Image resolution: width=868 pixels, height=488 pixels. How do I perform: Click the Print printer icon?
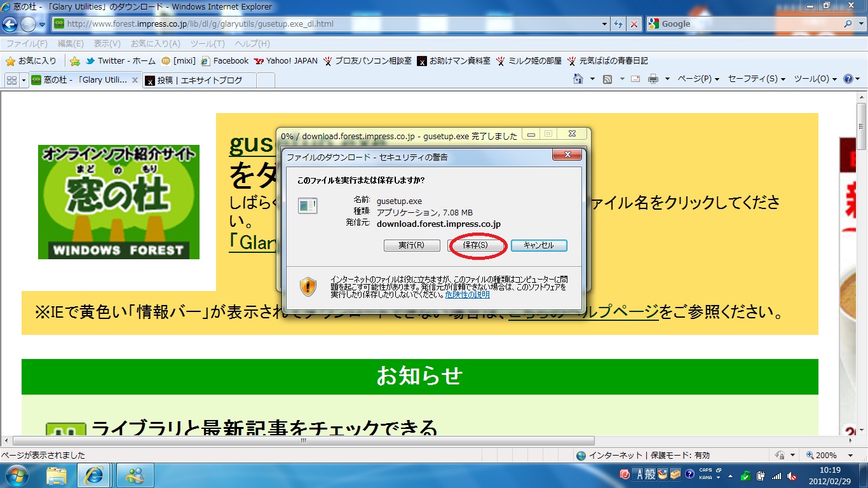coord(653,79)
